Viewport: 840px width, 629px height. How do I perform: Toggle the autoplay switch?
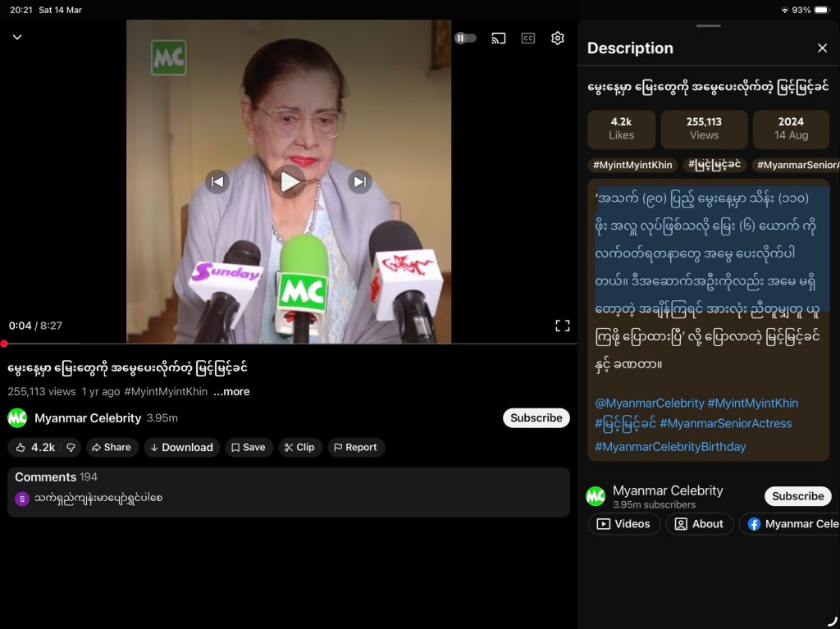[465, 39]
